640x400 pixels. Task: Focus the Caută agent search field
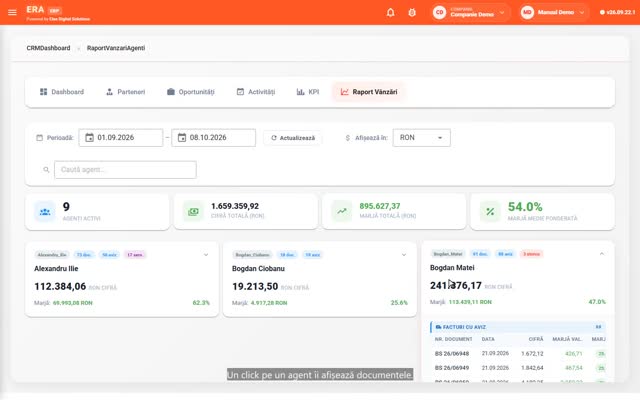[x=125, y=169]
